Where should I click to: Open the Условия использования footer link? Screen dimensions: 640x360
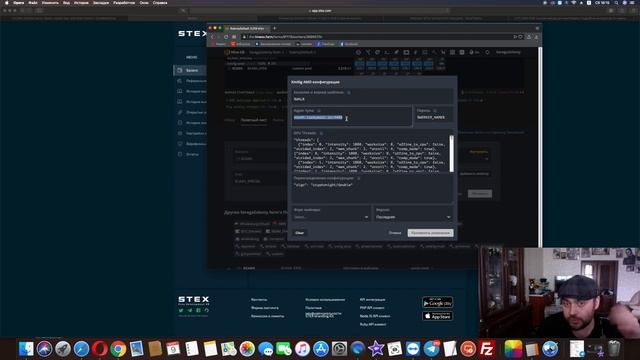point(325,300)
